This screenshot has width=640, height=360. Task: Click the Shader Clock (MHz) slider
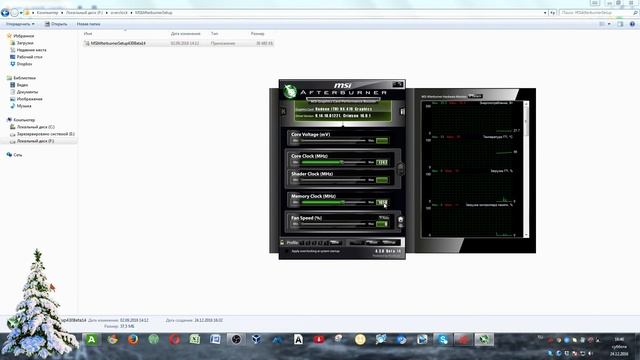pyautogui.click(x=333, y=180)
